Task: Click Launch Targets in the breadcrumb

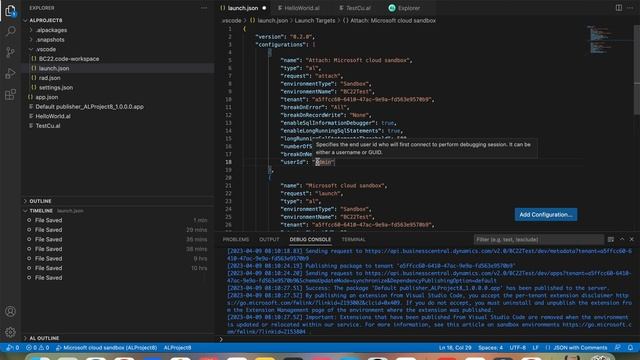Action: click(315, 20)
